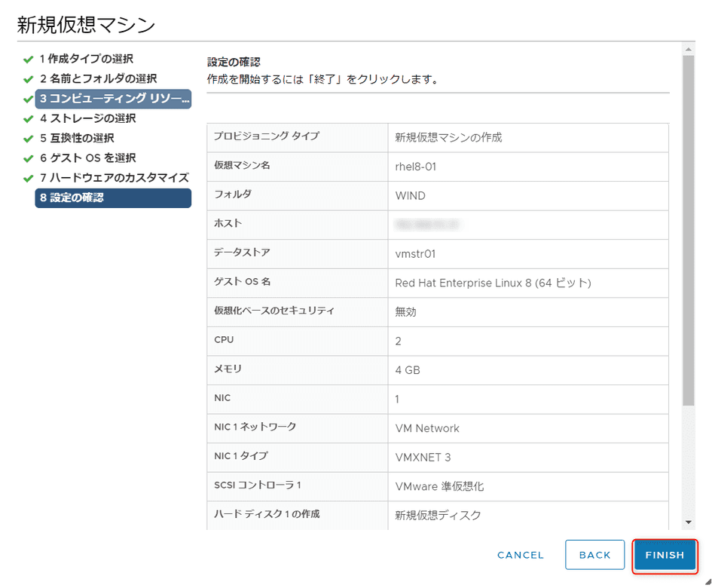This screenshot has width=712, height=588.
Task: Click the security value 無効
Action: pos(405,312)
